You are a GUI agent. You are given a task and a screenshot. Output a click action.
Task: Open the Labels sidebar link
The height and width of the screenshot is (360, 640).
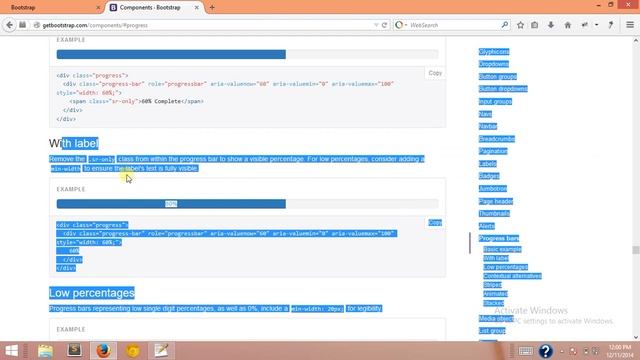click(x=488, y=164)
